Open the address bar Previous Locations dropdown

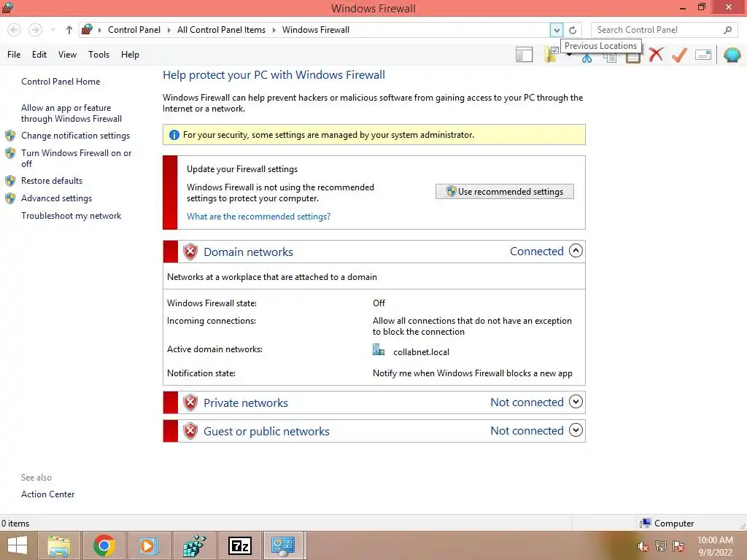[557, 30]
